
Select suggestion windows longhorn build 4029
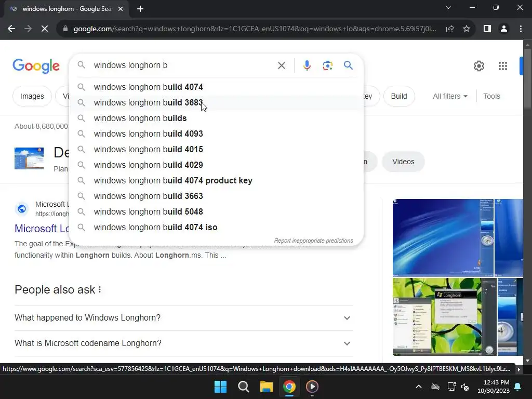[216, 165]
